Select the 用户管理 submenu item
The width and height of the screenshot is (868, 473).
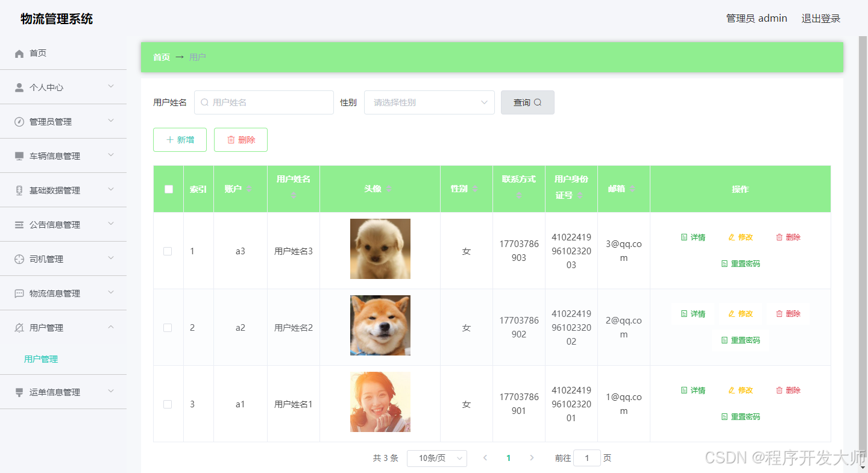tap(41, 359)
